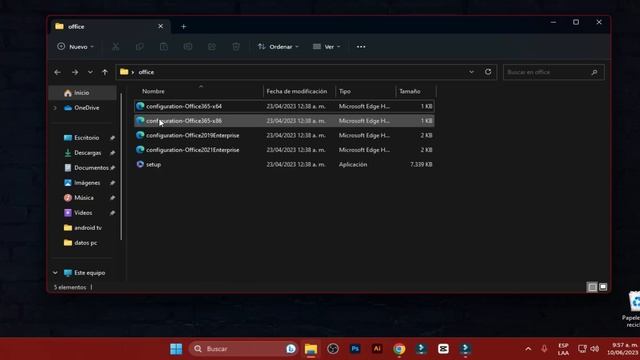This screenshot has width=640, height=360.
Task: Open Photoshop from the taskbar
Action: coord(355,349)
